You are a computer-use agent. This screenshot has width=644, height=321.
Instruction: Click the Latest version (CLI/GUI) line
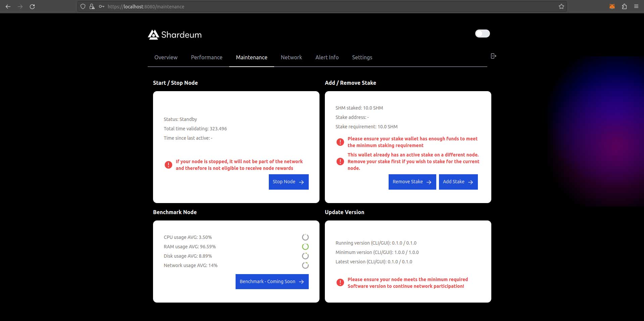pyautogui.click(x=374, y=262)
